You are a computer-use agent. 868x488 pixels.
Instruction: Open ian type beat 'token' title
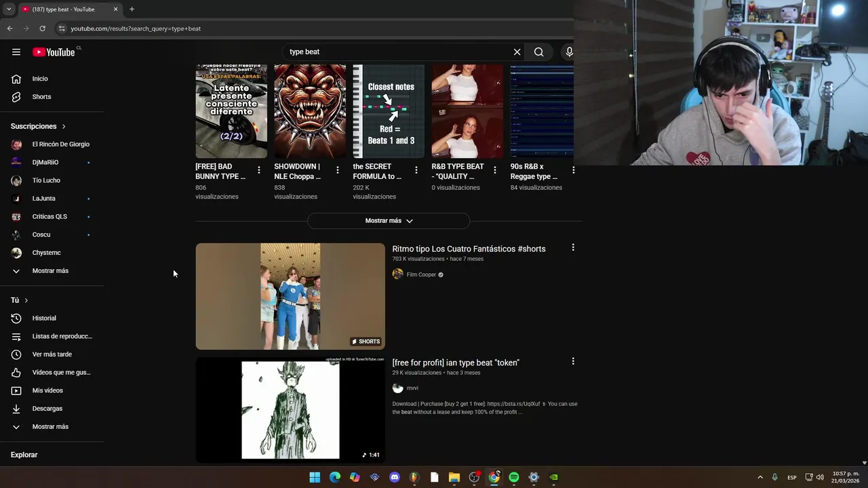456,363
